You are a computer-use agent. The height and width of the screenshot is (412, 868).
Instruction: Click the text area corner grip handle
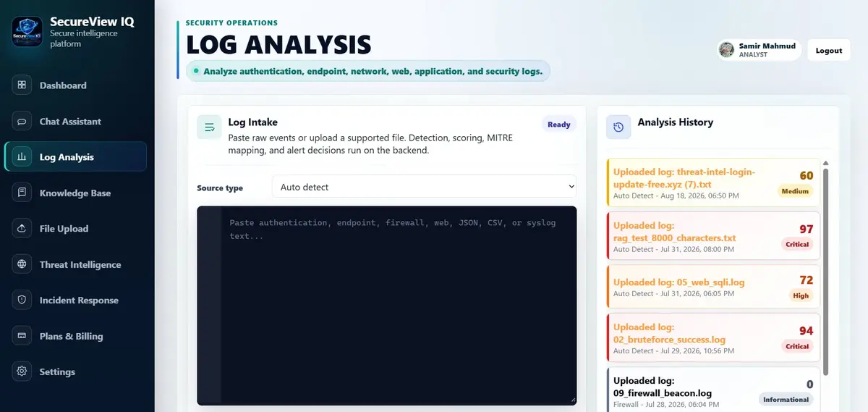573,400
